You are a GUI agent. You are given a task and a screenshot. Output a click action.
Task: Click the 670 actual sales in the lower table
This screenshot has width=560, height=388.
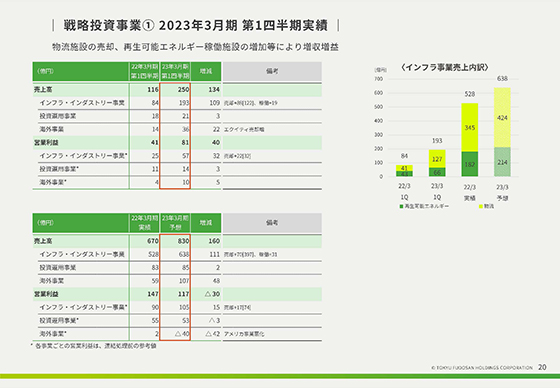152,241
